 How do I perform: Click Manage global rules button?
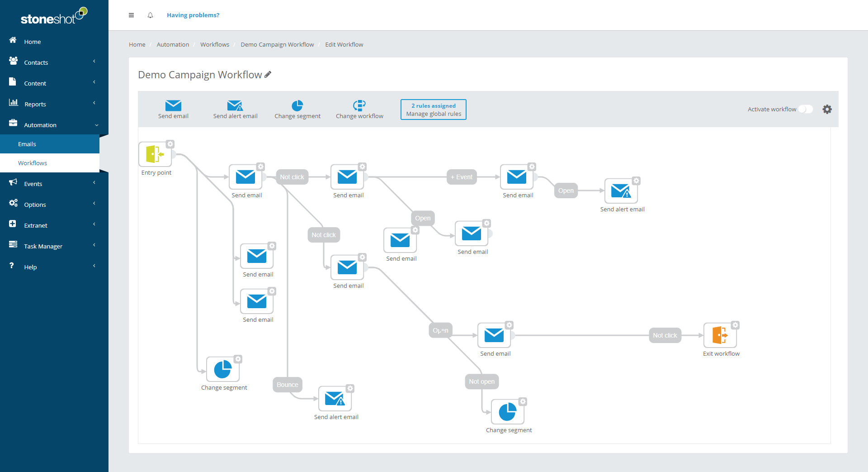click(x=433, y=110)
